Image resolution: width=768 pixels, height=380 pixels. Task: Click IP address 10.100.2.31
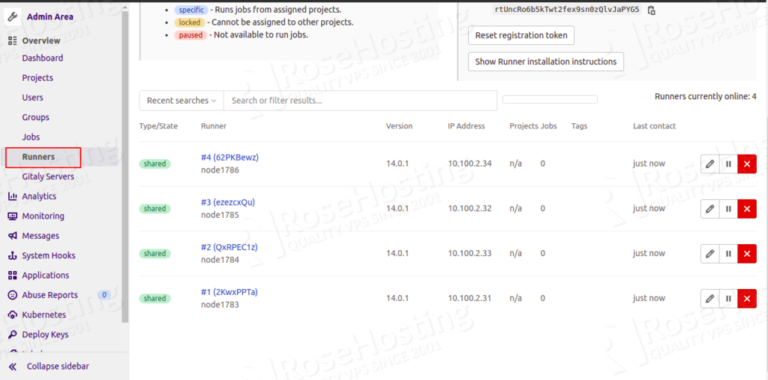point(470,298)
